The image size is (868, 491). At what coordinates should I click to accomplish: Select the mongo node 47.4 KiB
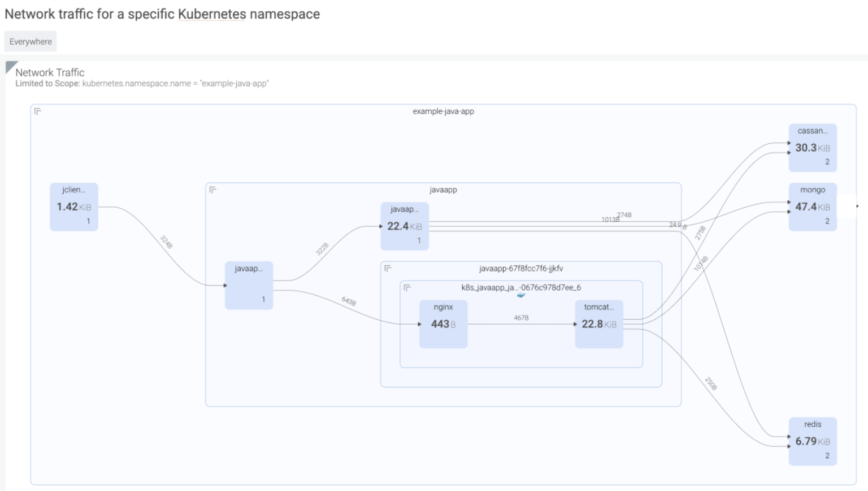tap(813, 206)
